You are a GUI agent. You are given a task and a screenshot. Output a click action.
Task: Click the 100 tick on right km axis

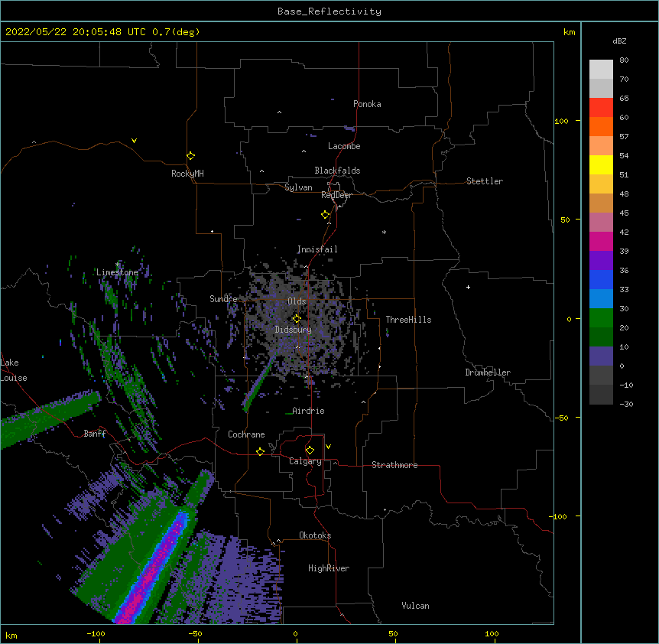[561, 122]
